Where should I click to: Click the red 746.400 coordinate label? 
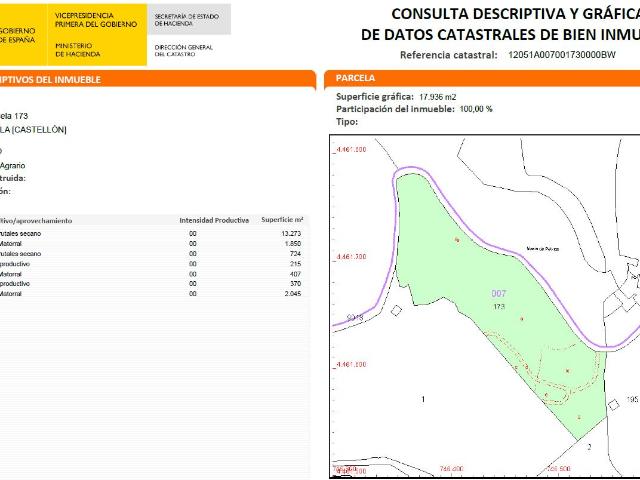pyautogui.click(x=451, y=469)
